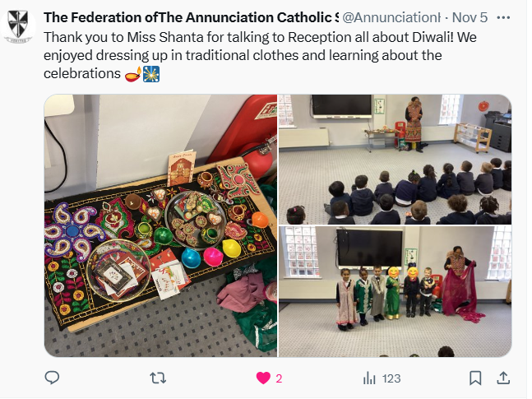Open photo of children in traditional clothes
Viewport: 532px width, 399px height.
(x=395, y=292)
